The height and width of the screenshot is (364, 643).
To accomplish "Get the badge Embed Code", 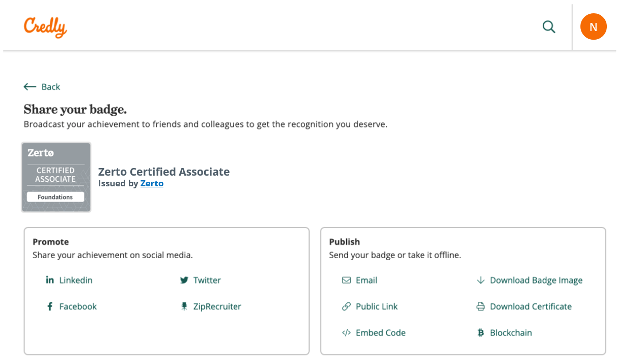I will (x=381, y=332).
